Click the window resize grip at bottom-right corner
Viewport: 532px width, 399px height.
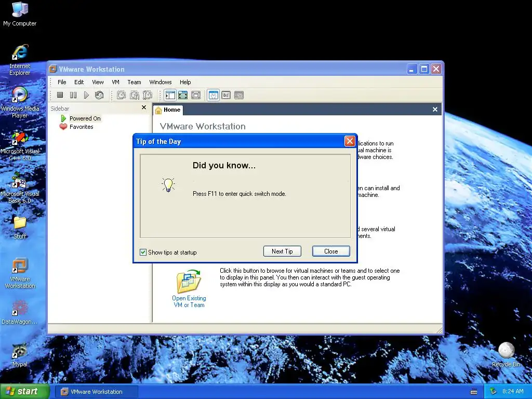[439, 330]
